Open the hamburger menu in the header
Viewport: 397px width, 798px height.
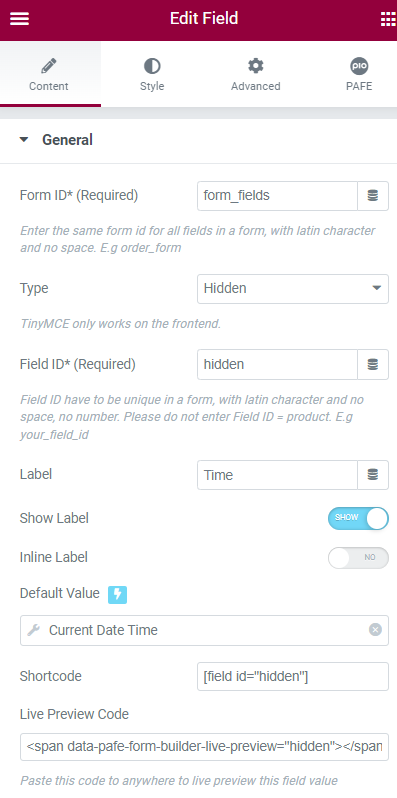pyautogui.click(x=19, y=19)
